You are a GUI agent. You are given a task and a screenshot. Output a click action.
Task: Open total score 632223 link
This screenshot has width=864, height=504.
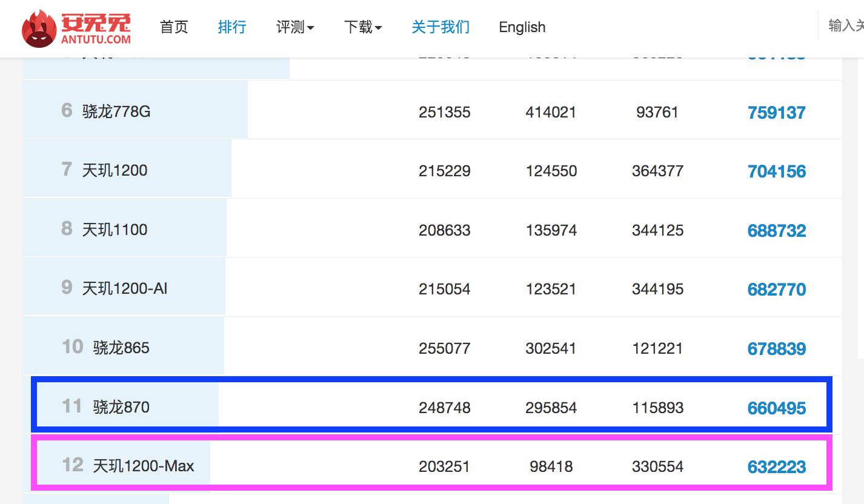[777, 467]
